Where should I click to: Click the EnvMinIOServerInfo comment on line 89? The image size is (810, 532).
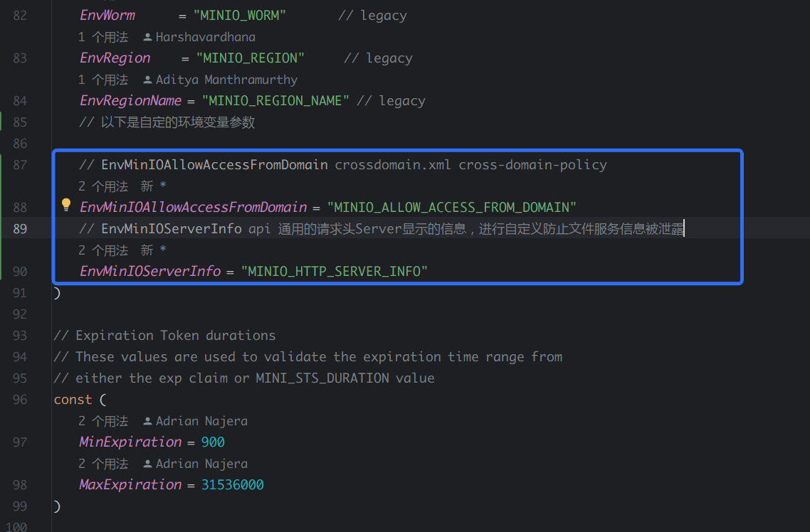pos(382,229)
